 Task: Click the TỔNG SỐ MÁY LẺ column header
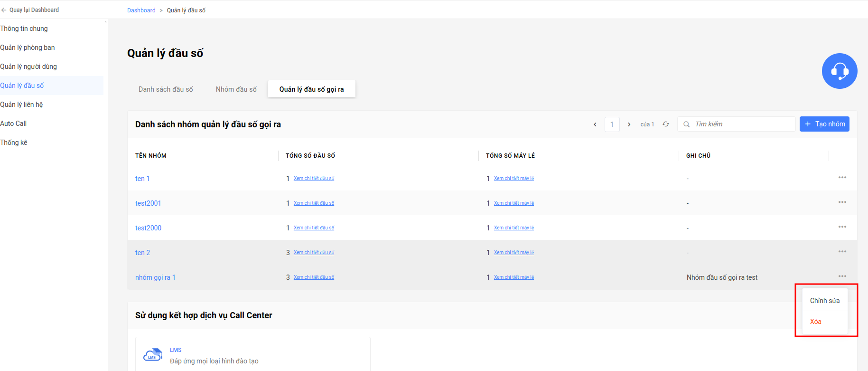[510, 156]
